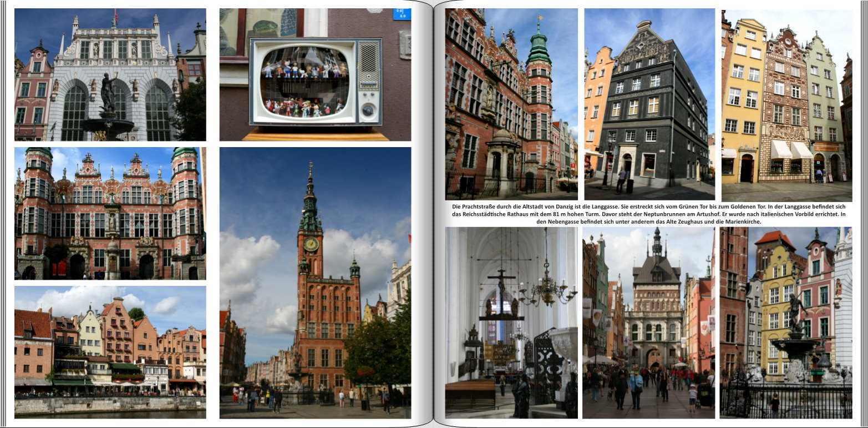Click the clock face on the town hall tower
Viewport: 868px width, 428px height.
coord(311,244)
